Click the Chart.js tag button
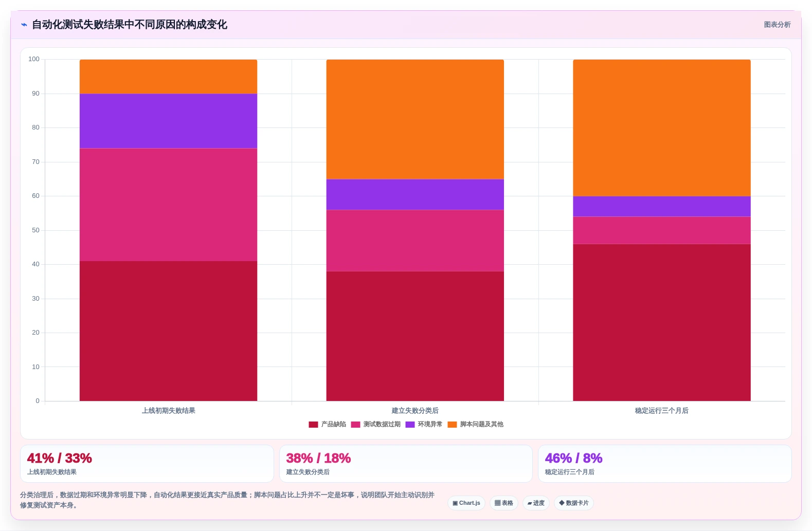 [466, 503]
